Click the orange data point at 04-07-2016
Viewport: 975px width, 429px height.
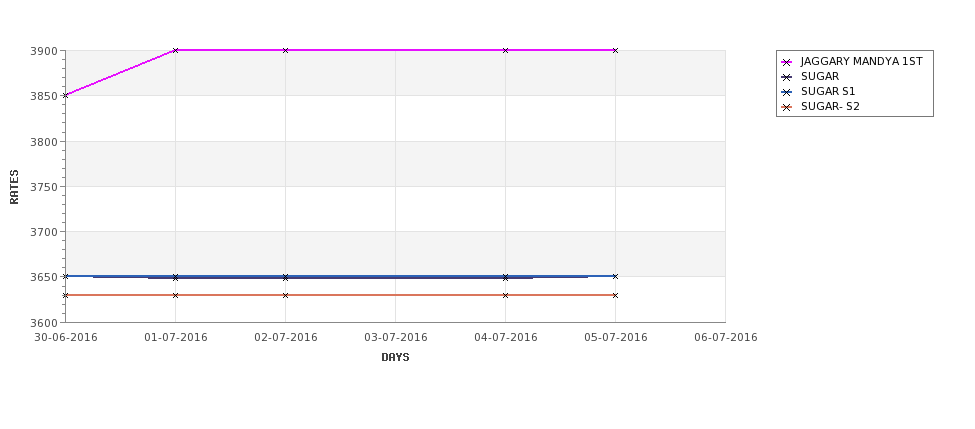coord(506,295)
